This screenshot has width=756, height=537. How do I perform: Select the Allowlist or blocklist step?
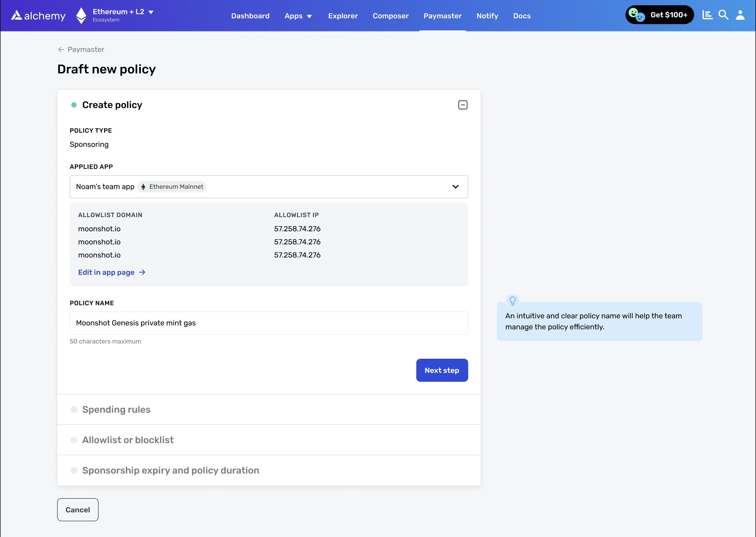[128, 440]
